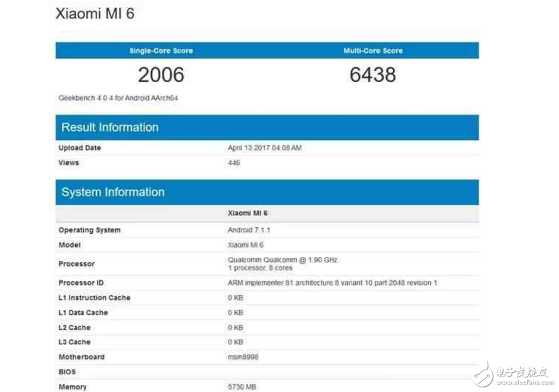
Task: Click the Geekbench 4.0.4 for Android text
Action: click(x=118, y=98)
